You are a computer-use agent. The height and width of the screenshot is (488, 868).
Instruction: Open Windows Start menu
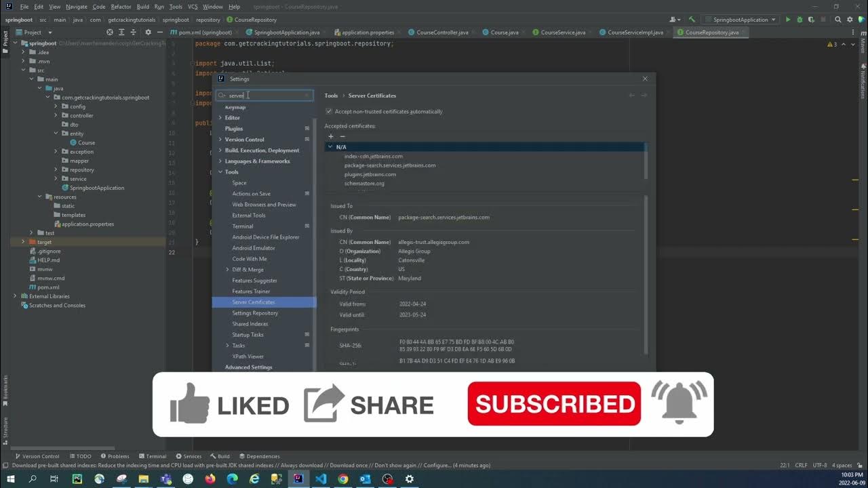[x=10, y=479]
